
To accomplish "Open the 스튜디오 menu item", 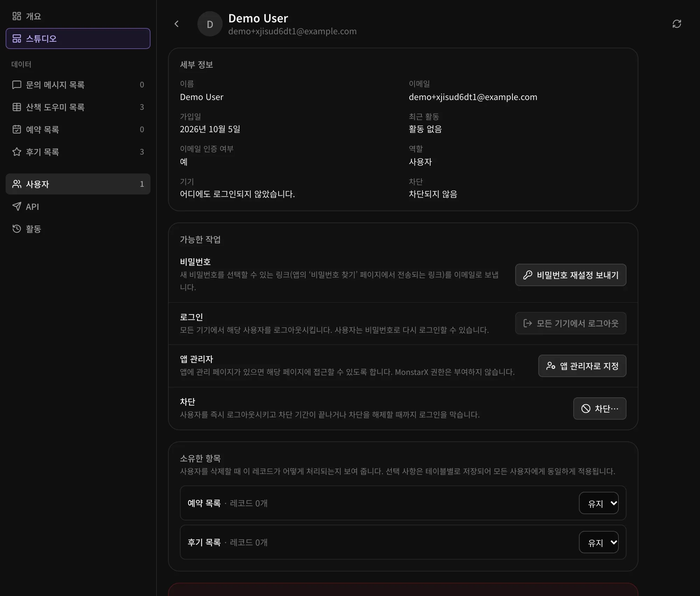I will (x=78, y=38).
